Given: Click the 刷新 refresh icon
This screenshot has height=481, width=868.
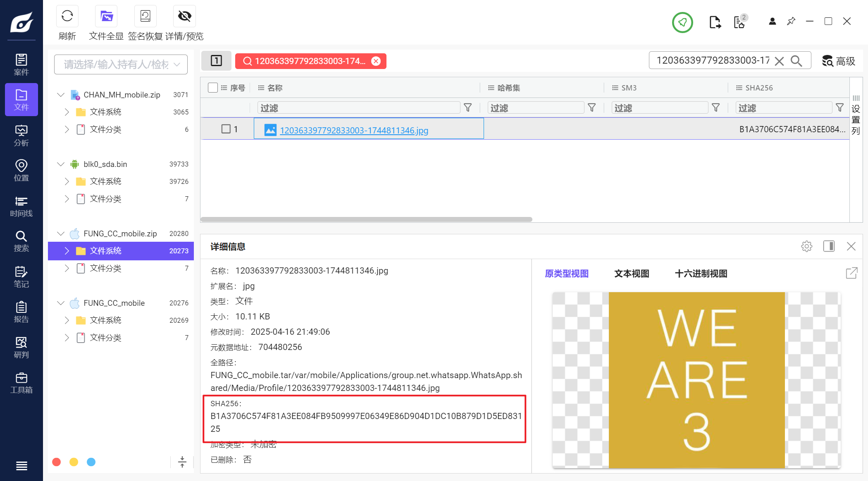Looking at the screenshot, I should 67,17.
